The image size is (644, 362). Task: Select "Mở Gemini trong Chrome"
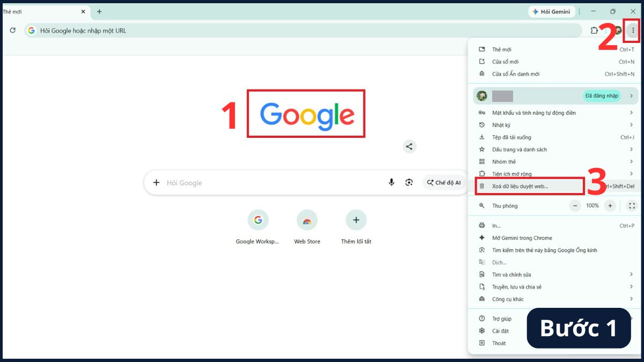[555, 238]
